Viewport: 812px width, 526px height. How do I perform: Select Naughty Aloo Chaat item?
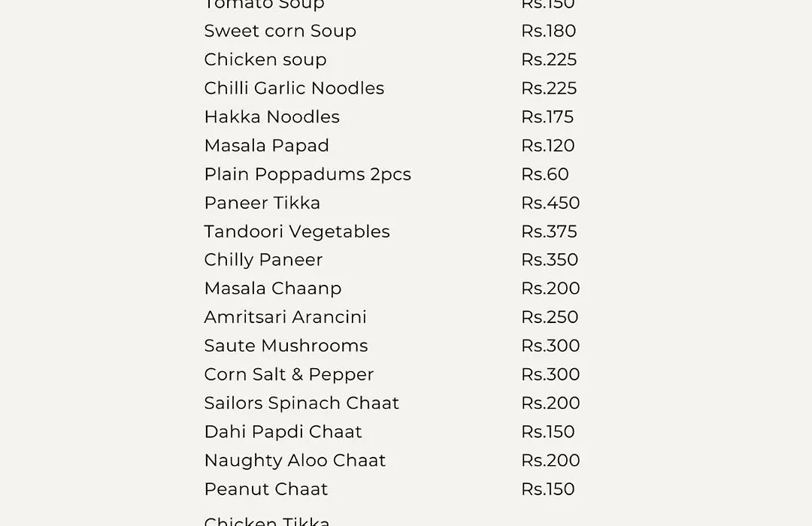pos(295,461)
